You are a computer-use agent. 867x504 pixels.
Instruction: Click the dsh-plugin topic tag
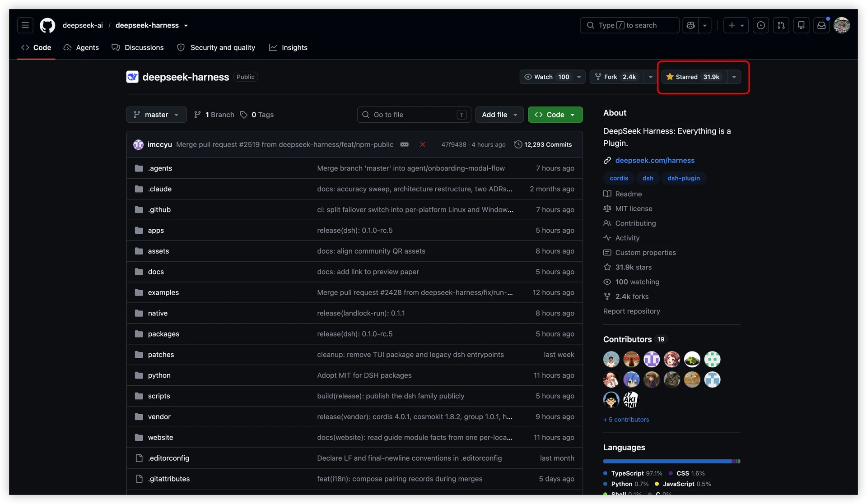tap(684, 178)
